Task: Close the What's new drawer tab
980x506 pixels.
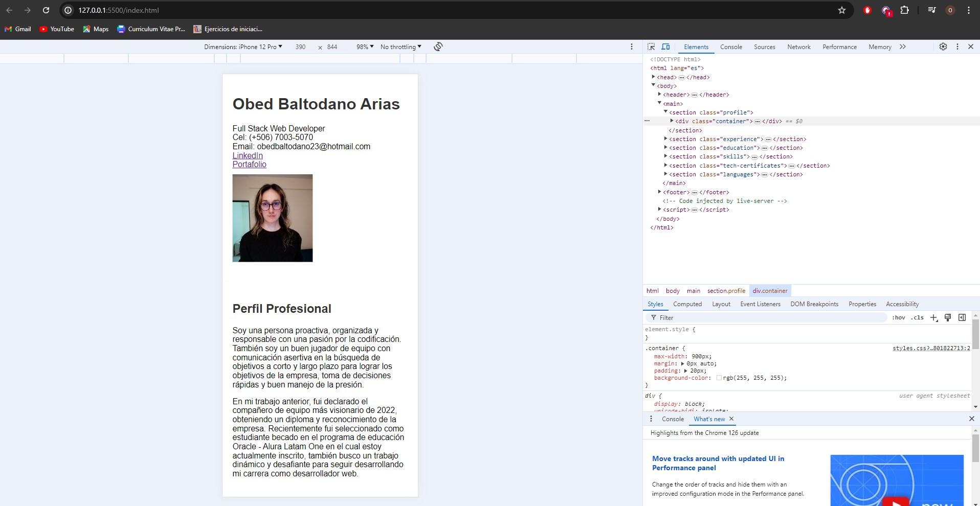Action: [x=731, y=419]
